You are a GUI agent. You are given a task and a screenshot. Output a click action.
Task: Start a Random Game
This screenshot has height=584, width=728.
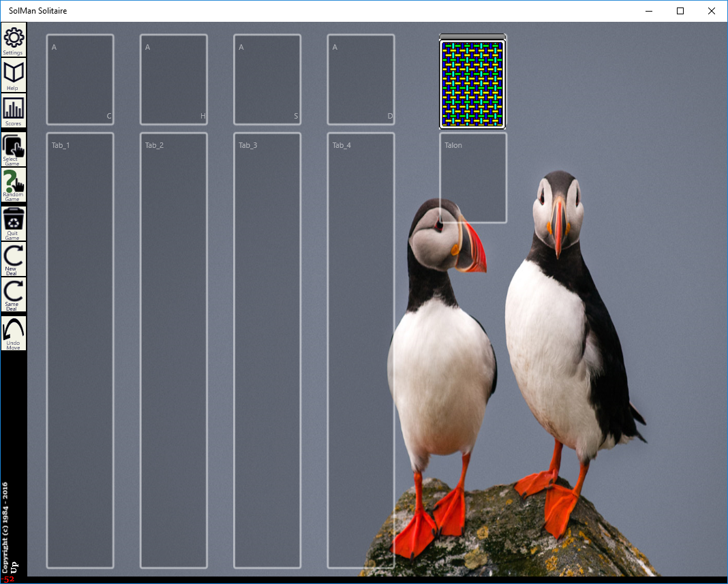(13, 185)
